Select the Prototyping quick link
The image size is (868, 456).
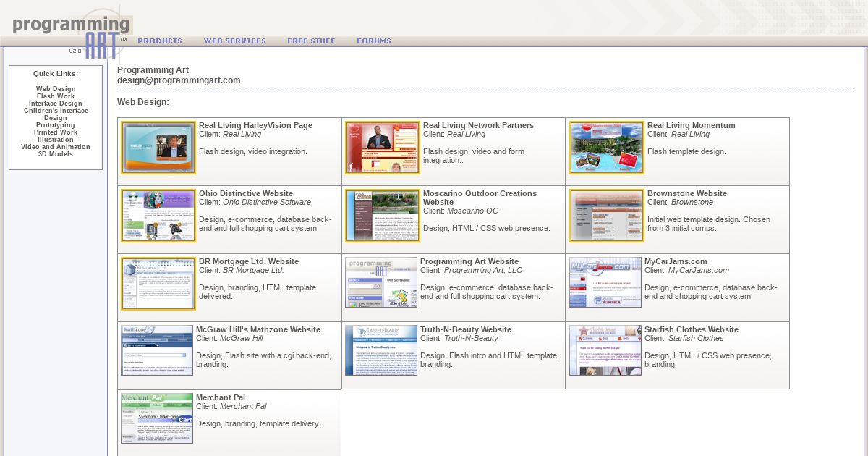pos(56,125)
